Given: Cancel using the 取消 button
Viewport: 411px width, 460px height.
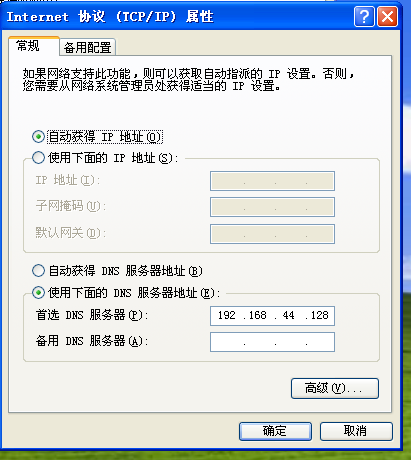Looking at the screenshot, I should click(x=356, y=431).
